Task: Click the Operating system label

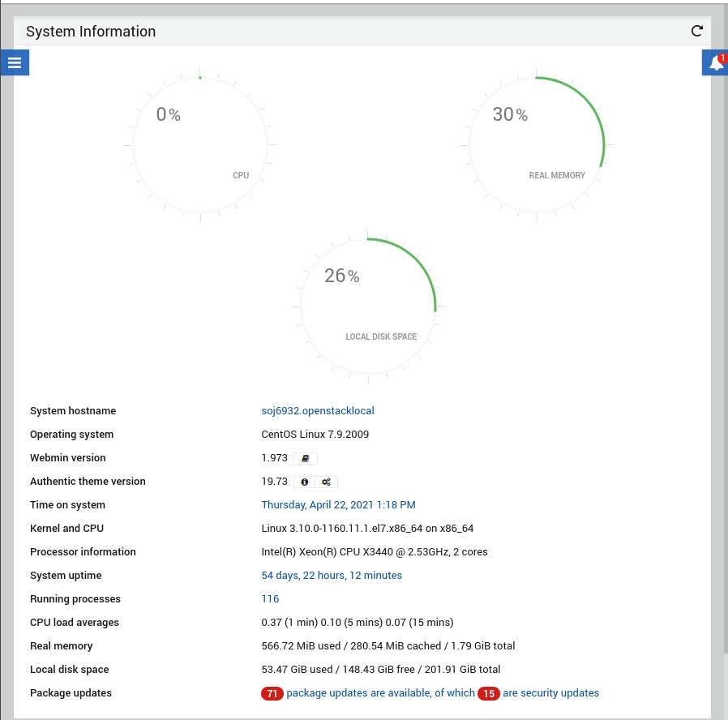Action: click(72, 435)
